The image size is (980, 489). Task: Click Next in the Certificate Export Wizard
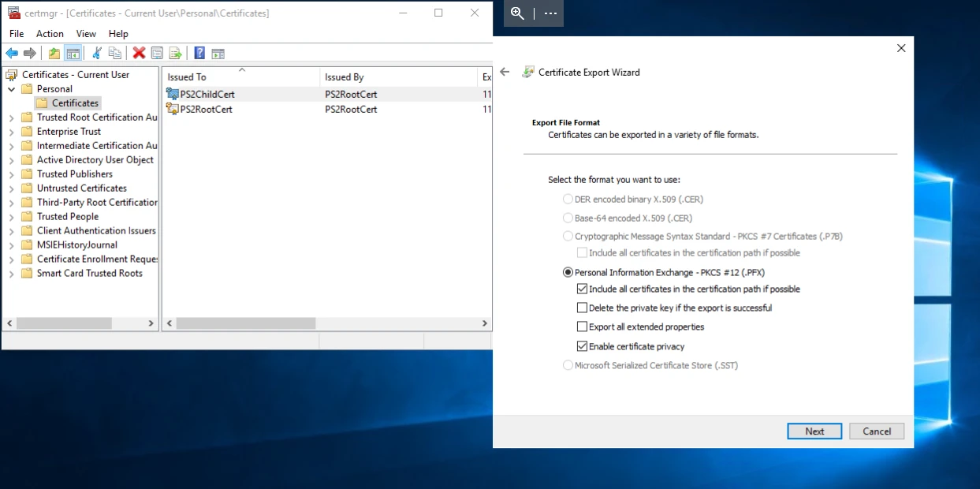[814, 431]
